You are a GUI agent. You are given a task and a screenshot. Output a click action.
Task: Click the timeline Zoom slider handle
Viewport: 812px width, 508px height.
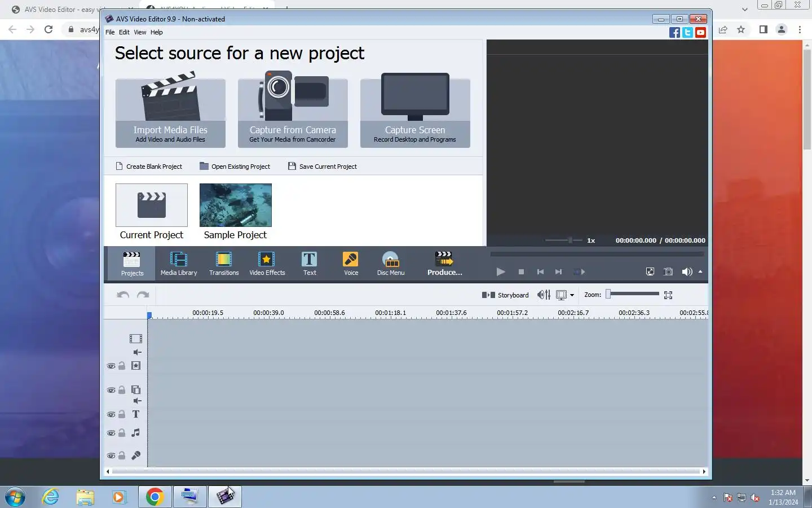point(608,294)
